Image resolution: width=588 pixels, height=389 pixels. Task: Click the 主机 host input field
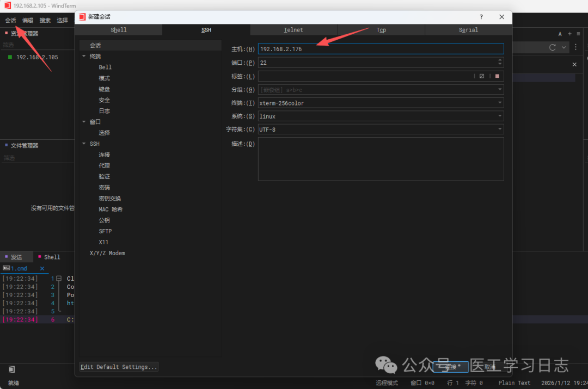pyautogui.click(x=380, y=49)
